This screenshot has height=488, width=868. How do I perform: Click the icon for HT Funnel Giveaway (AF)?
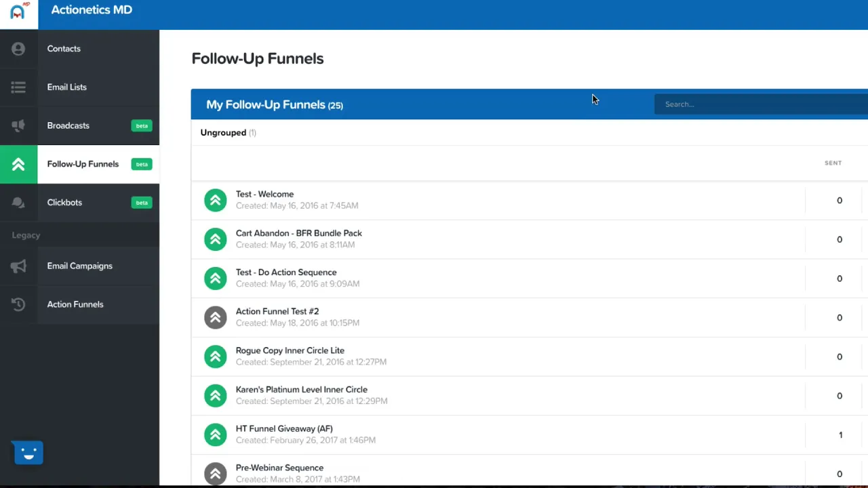point(216,434)
